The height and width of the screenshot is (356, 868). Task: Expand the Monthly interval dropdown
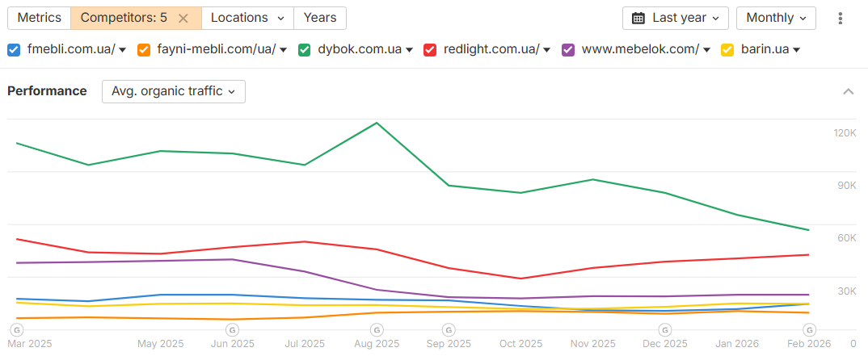[x=776, y=18]
